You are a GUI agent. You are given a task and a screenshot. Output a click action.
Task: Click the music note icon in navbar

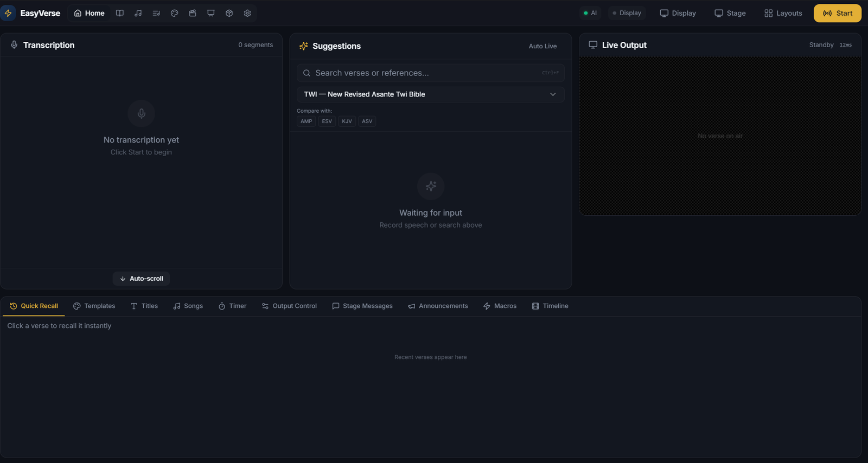[x=138, y=13]
